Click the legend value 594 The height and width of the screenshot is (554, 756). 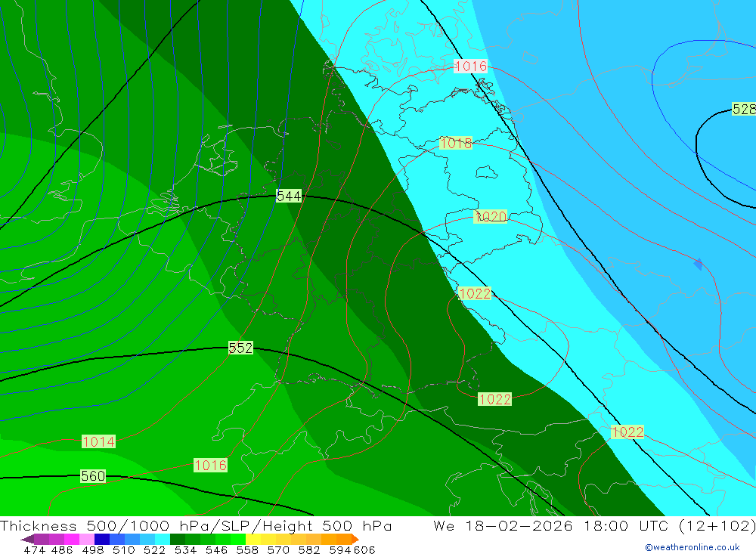click(x=340, y=550)
